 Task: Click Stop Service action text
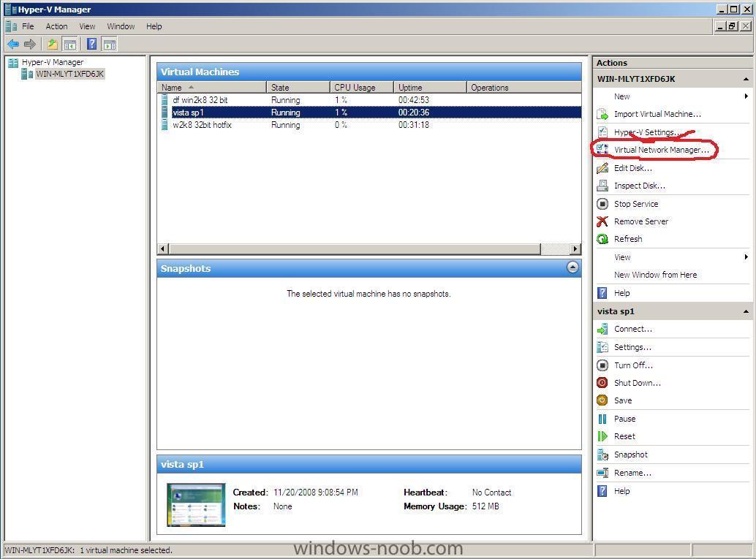(x=636, y=204)
